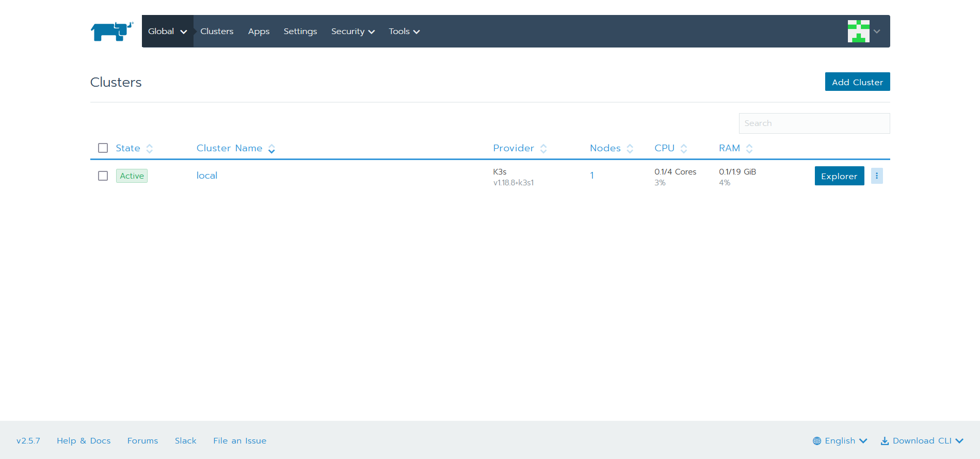Click the Clusters page heading

(116, 82)
